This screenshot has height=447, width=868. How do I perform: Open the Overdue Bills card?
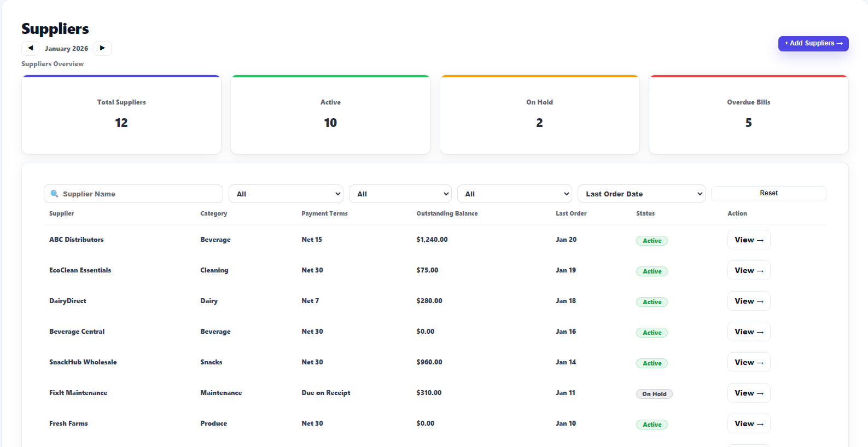pos(749,114)
